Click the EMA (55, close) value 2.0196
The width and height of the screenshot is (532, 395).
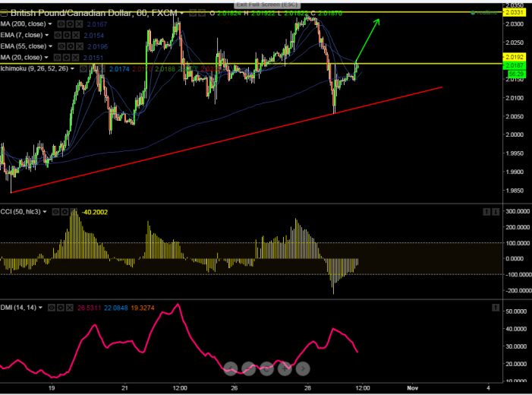click(98, 46)
